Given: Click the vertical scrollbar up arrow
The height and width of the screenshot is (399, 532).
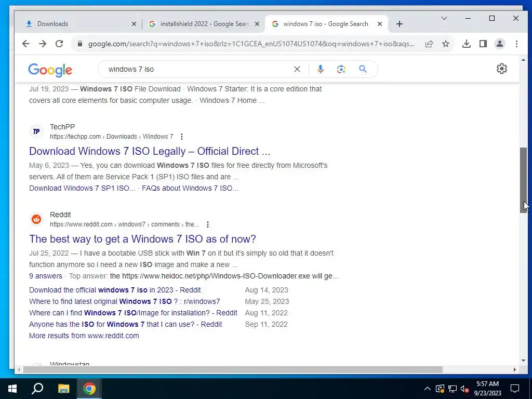Looking at the screenshot, I should coord(523,60).
